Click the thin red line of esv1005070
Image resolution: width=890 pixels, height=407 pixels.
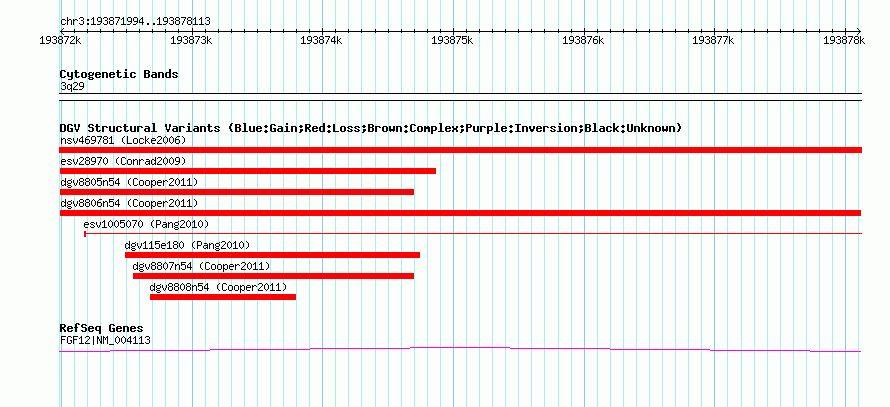473,233
